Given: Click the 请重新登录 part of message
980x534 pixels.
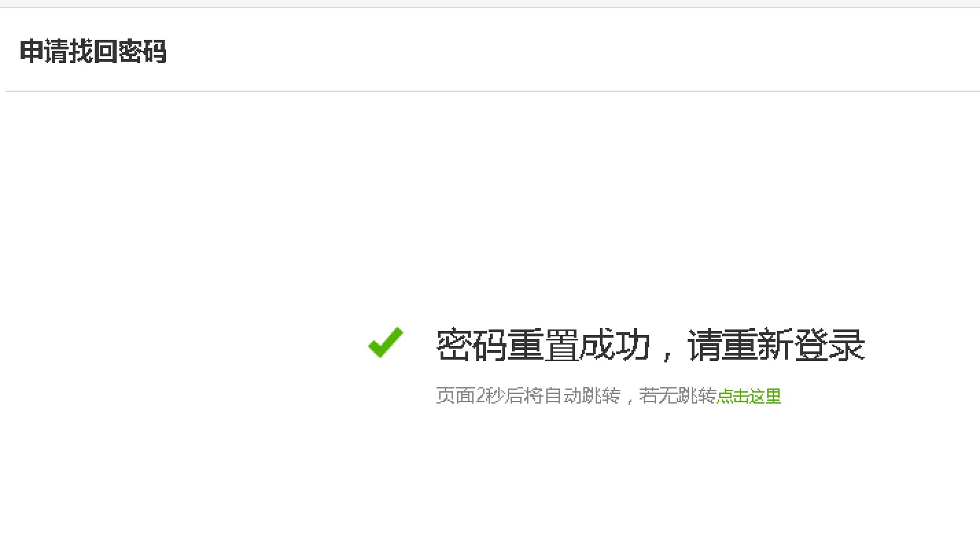Looking at the screenshot, I should (776, 345).
